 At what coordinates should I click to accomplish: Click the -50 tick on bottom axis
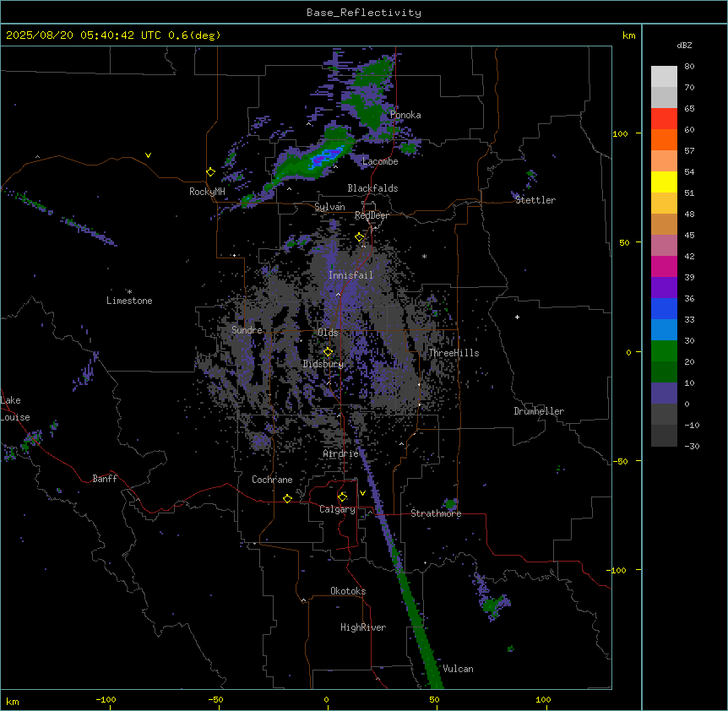(215, 699)
